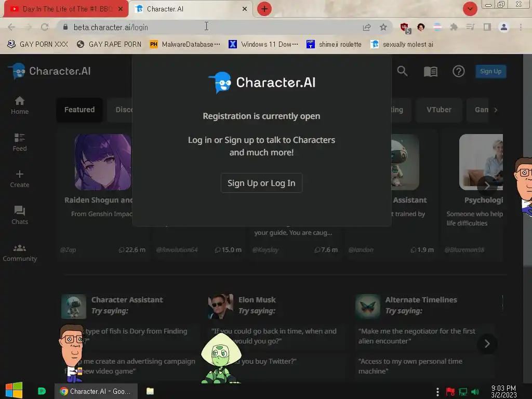Open File Explorer from the taskbar
This screenshot has width=532, height=399.
[150, 391]
